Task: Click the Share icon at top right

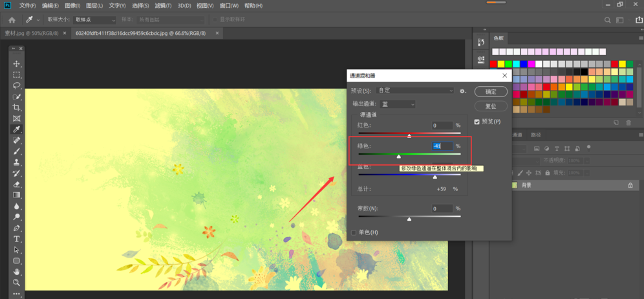Action: (639, 19)
